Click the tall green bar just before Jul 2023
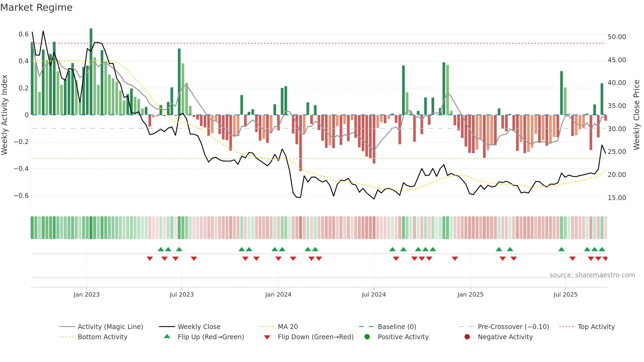Image resolution: width=644 pixels, height=362 pixels. click(x=179, y=82)
